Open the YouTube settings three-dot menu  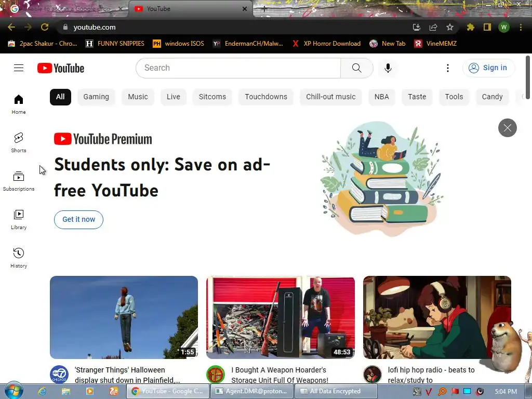click(447, 68)
